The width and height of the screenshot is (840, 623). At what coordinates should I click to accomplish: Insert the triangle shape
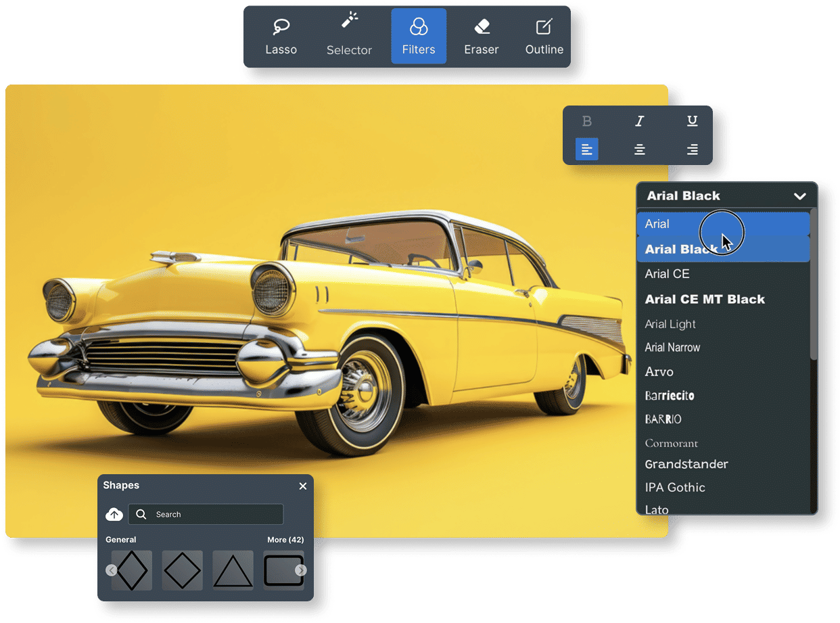pyautogui.click(x=233, y=570)
